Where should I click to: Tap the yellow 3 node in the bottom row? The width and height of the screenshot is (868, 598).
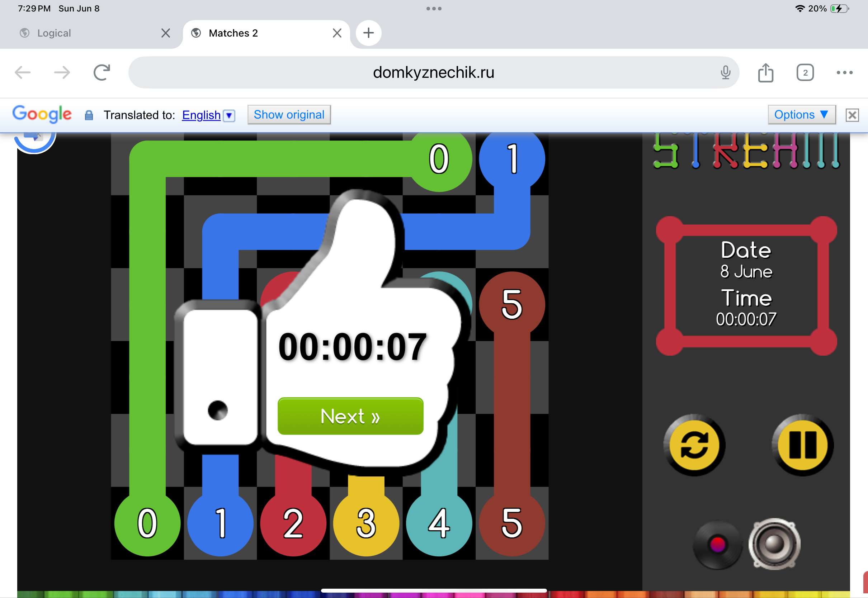tap(366, 523)
